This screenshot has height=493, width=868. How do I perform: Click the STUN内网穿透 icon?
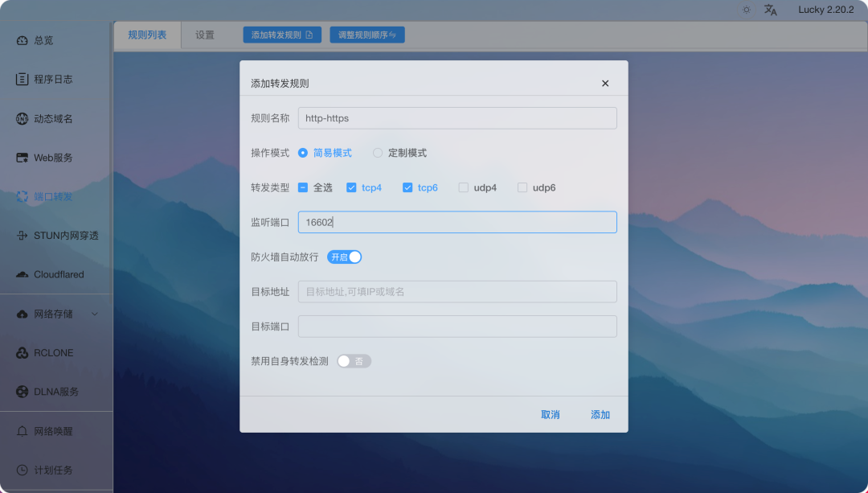[23, 236]
